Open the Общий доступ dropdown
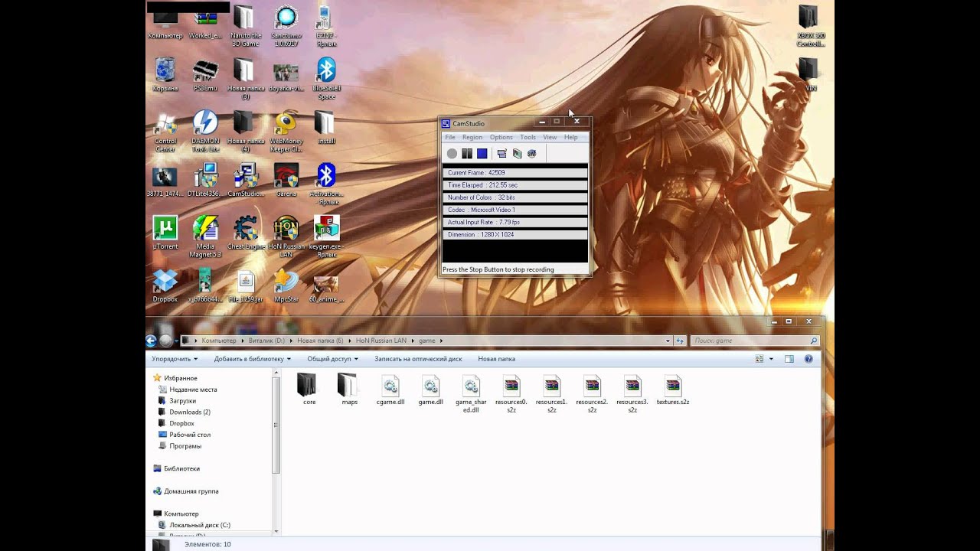This screenshot has width=980, height=551. click(x=332, y=359)
